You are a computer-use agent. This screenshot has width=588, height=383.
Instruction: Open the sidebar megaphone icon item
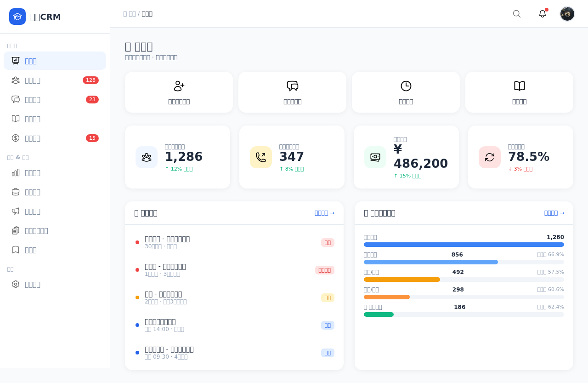tap(55, 211)
